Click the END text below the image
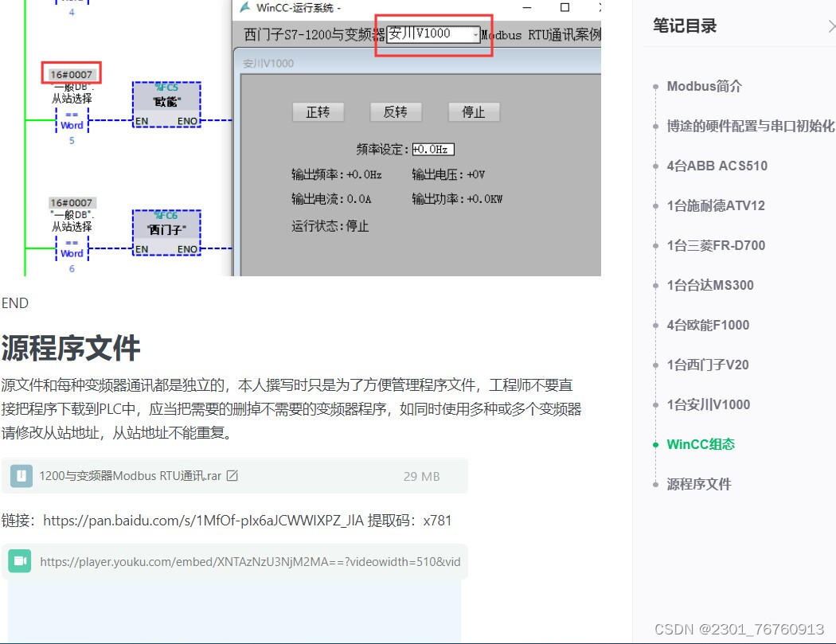 (x=15, y=302)
